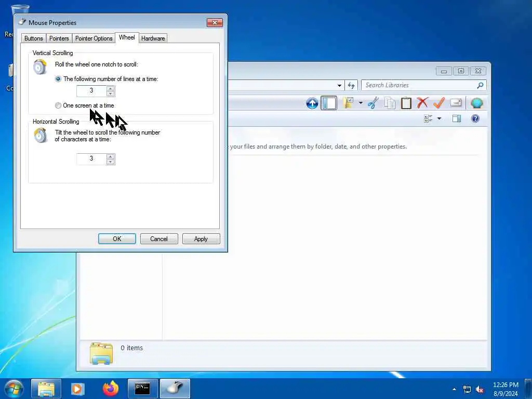Decrease horizontal scroll characters with down arrow
This screenshot has width=532, height=399.
tap(111, 162)
